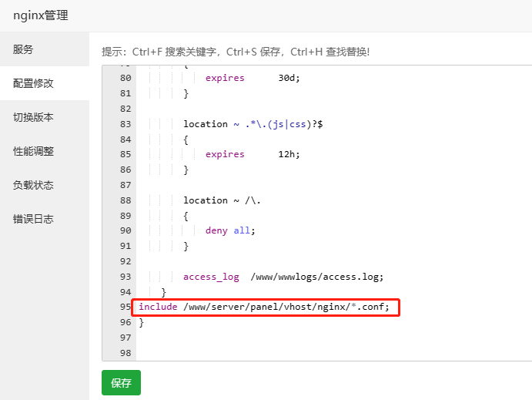The width and height of the screenshot is (532, 400).
Task: Click the nginx管理 window title
Action: click(x=41, y=15)
